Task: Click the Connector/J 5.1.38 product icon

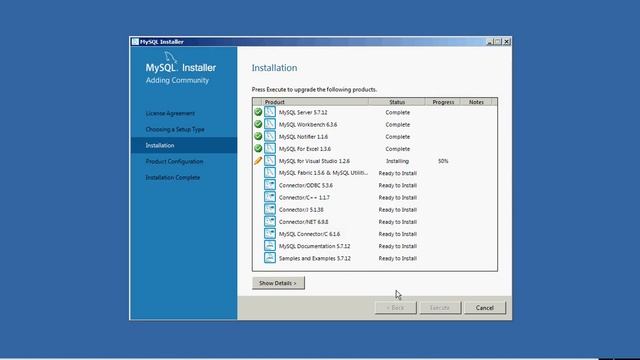Action: point(270,209)
